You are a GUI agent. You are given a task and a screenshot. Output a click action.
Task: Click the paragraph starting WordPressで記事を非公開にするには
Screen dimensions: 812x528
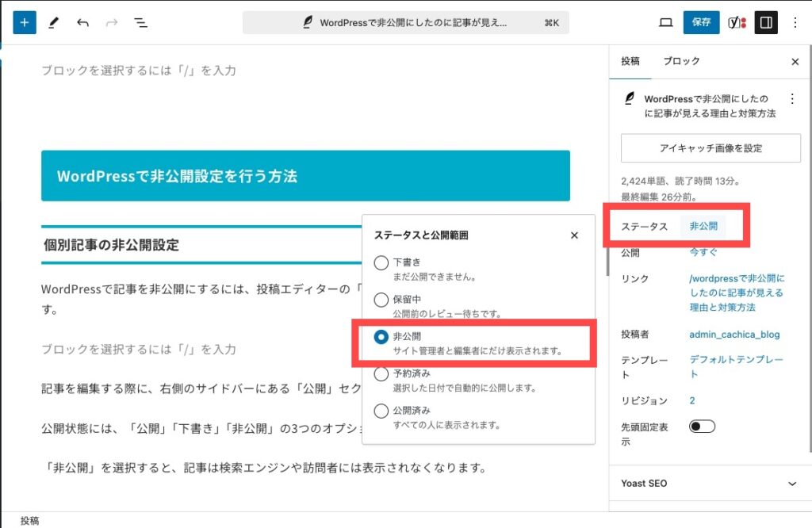(x=202, y=299)
